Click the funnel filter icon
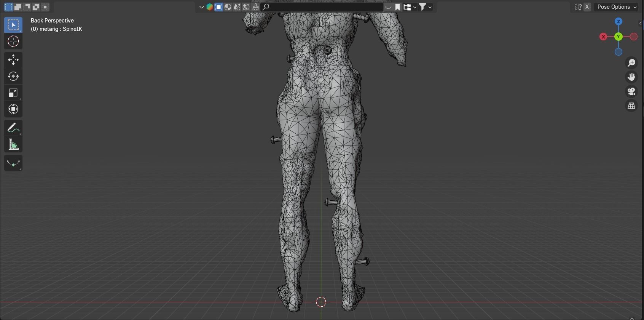 (x=422, y=7)
